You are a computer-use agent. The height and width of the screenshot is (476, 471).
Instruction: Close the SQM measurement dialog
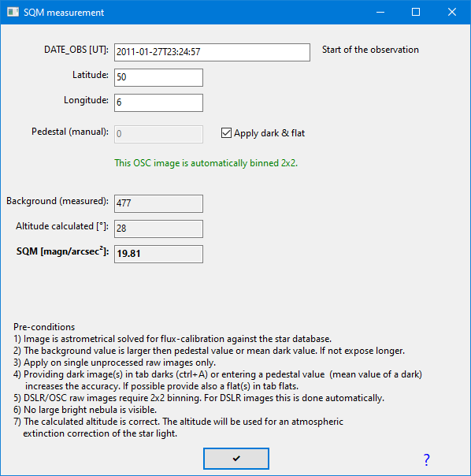click(x=452, y=12)
